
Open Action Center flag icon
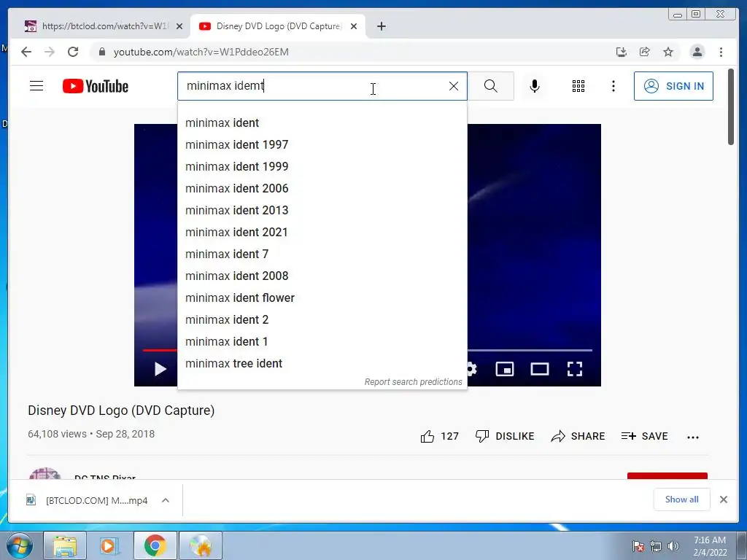[638, 546]
